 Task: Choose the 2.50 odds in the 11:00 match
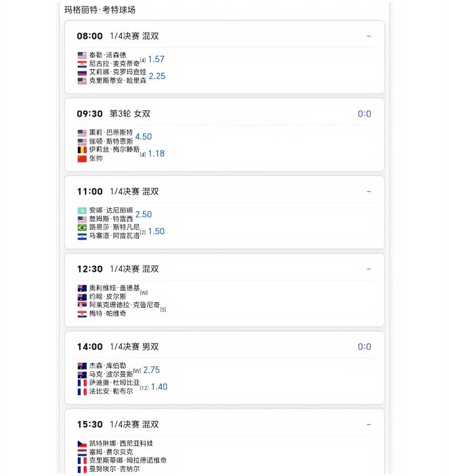[143, 214]
